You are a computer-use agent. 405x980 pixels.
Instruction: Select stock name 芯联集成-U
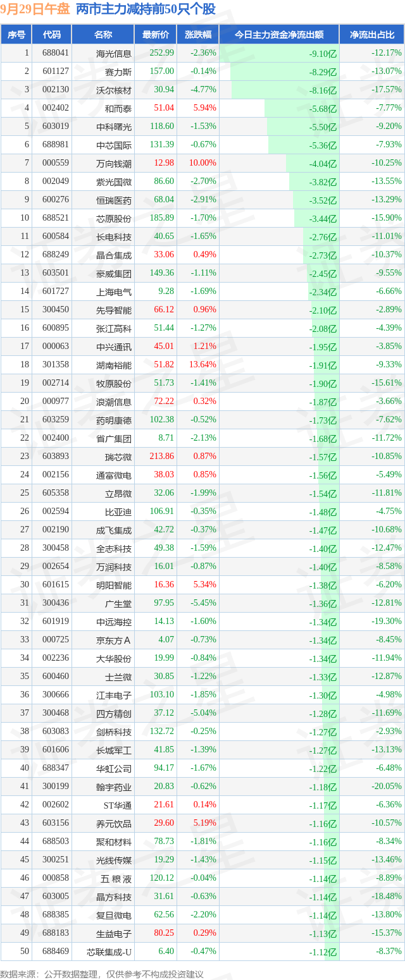[109, 952]
